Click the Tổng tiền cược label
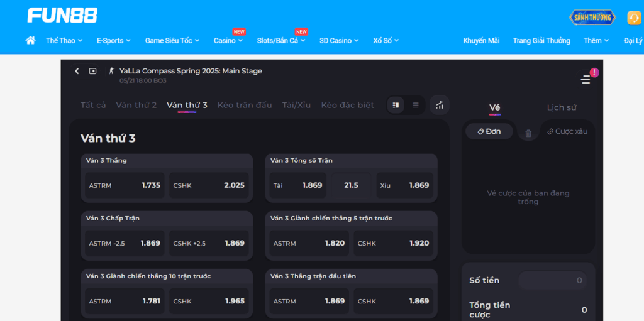Screen dimensions: 644x321 [490, 310]
